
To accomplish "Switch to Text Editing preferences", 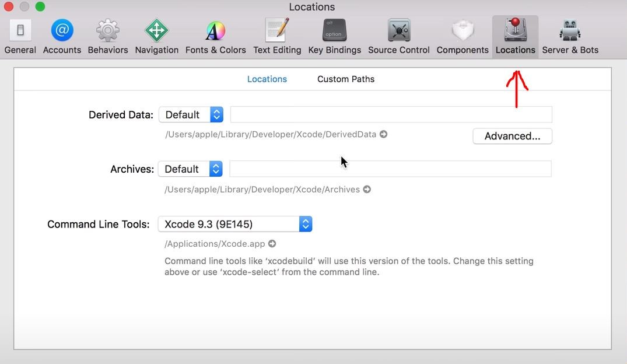I will click(x=277, y=36).
